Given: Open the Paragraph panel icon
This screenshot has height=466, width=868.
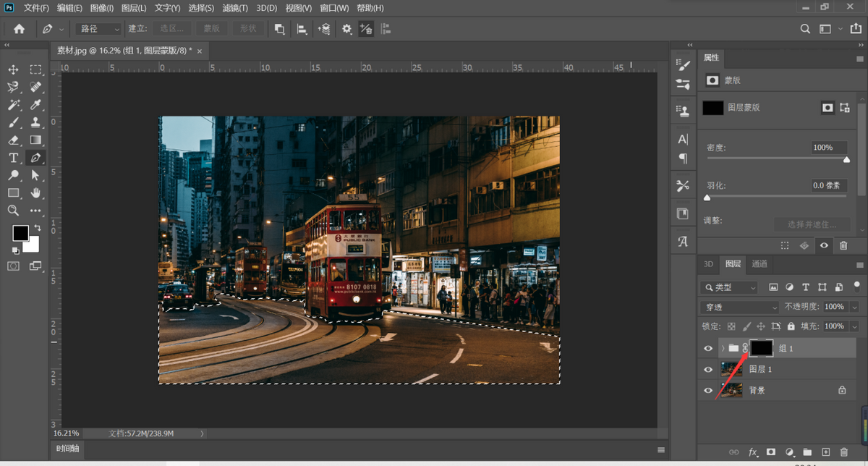Looking at the screenshot, I should pyautogui.click(x=683, y=158).
